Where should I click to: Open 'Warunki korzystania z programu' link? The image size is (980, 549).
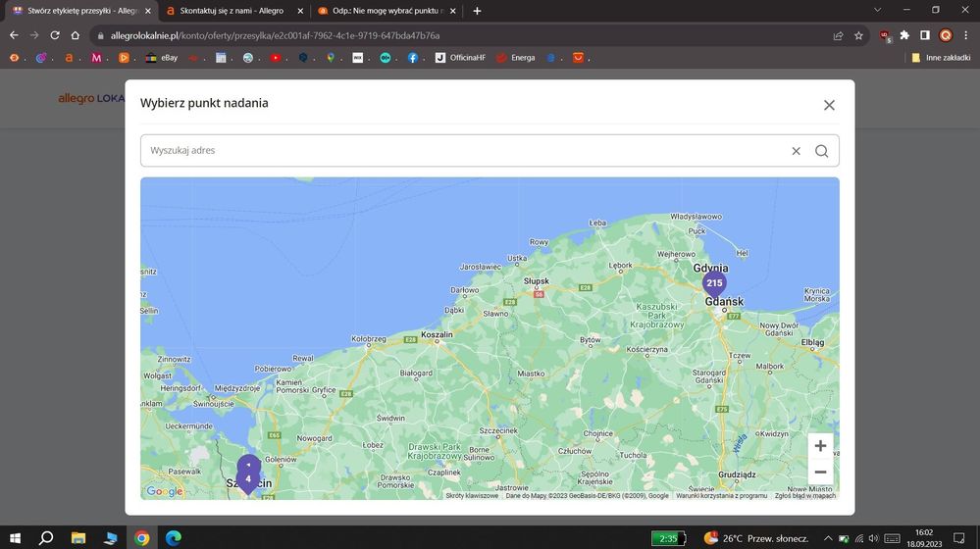pos(721,495)
